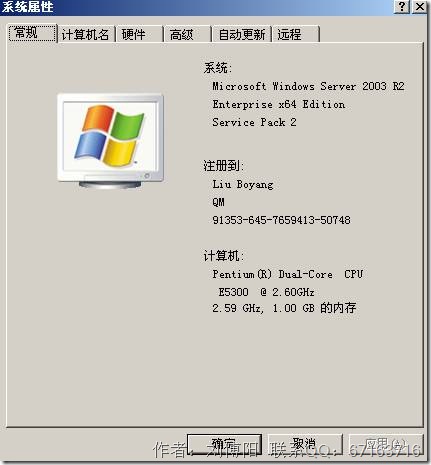Go to the 高级 tab
Image resolution: width=431 pixels, height=465 pixels.
(188, 34)
